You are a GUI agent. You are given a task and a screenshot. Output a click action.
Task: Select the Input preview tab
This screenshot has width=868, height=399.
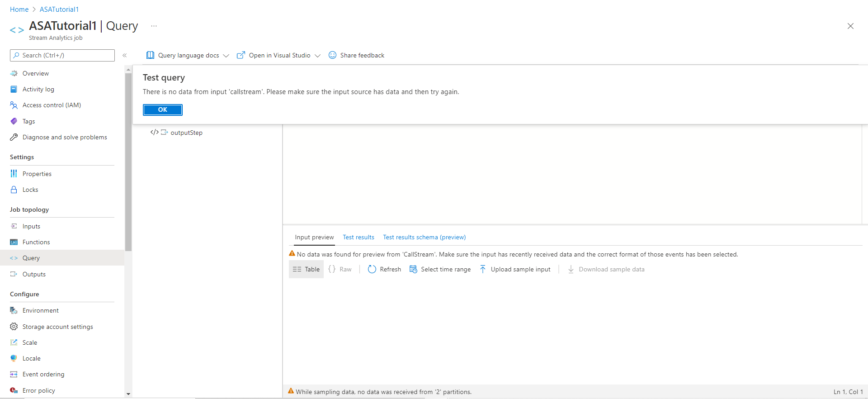pyautogui.click(x=314, y=237)
